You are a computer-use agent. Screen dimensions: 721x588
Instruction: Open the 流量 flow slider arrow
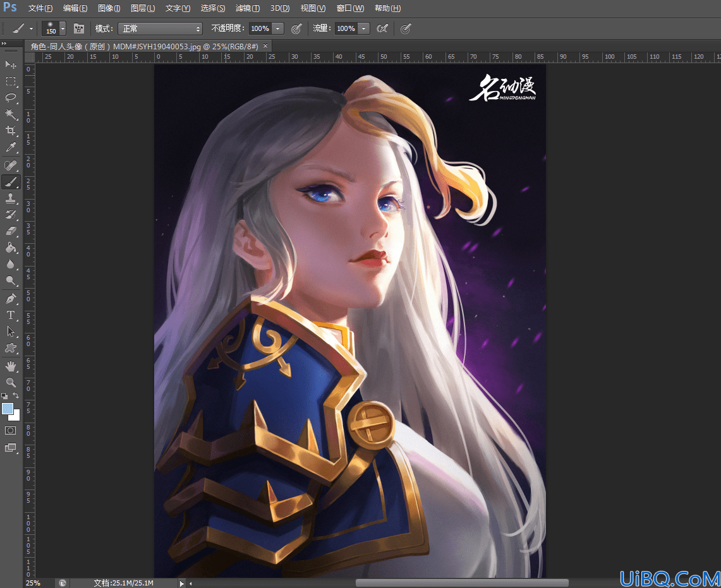tap(364, 28)
